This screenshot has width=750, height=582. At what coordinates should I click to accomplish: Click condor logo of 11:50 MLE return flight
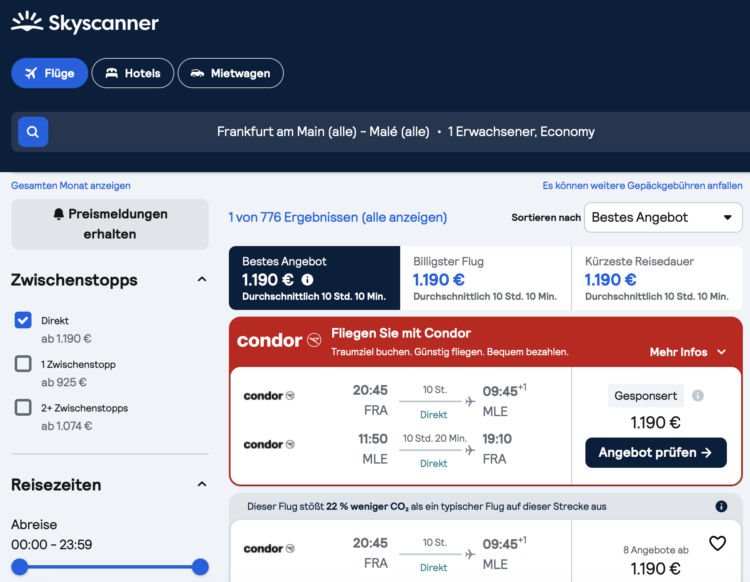(x=269, y=444)
